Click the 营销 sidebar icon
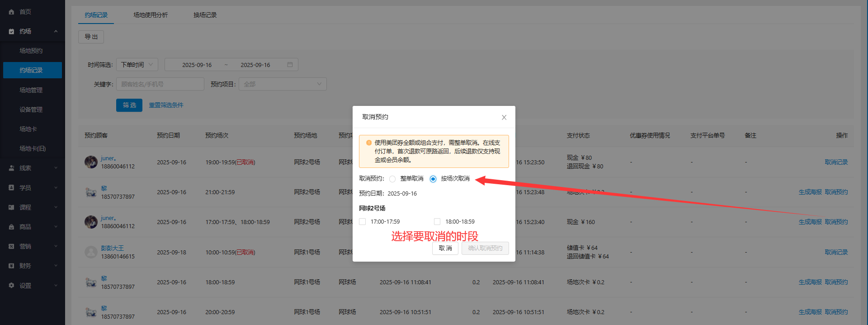Image resolution: width=868 pixels, height=325 pixels. 11,246
